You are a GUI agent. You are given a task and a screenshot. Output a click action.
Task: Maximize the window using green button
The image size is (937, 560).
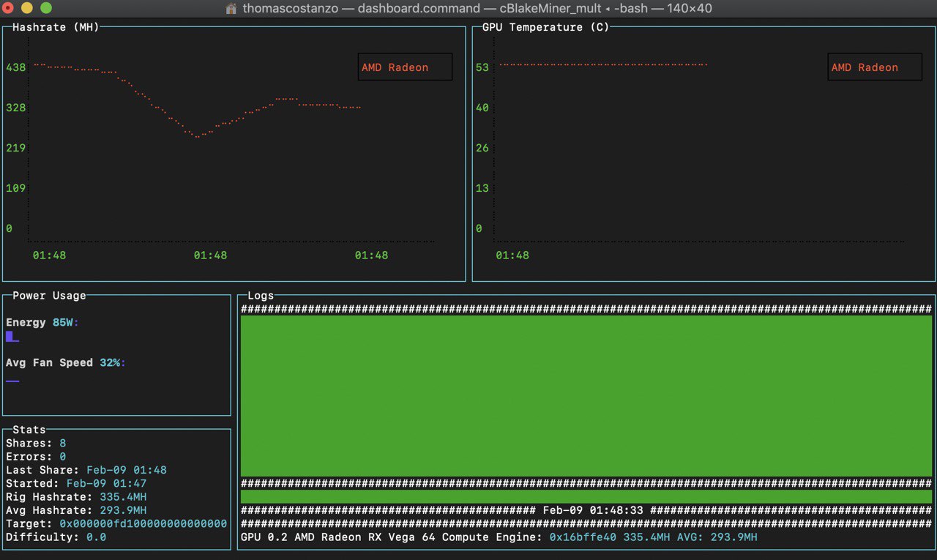[x=45, y=8]
